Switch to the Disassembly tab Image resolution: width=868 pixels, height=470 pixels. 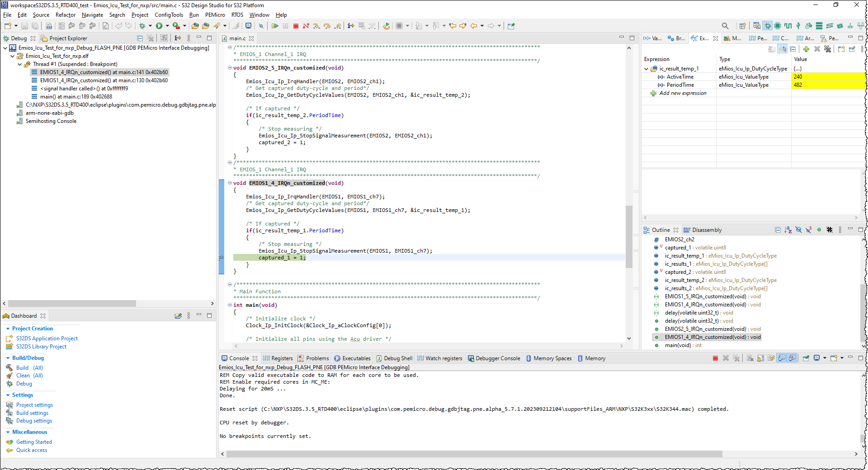pos(707,230)
